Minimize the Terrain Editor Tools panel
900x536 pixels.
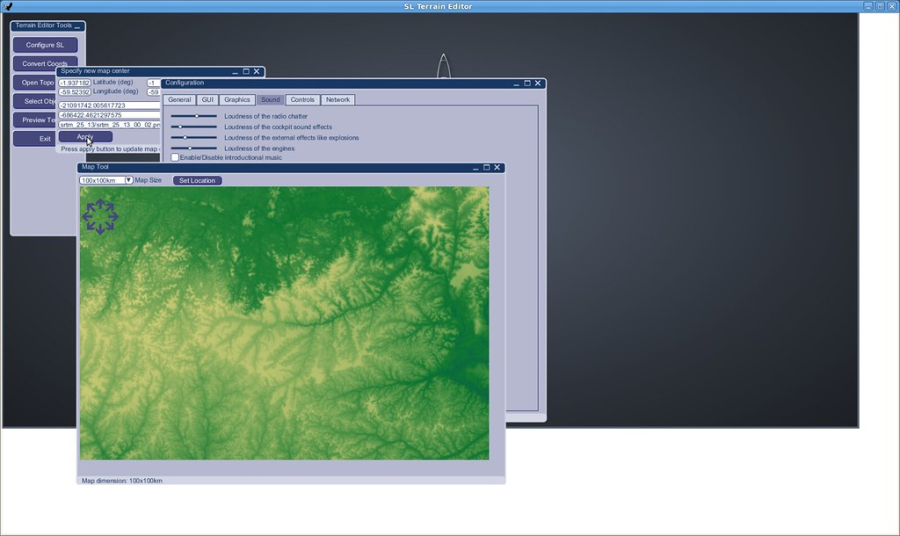click(79, 26)
